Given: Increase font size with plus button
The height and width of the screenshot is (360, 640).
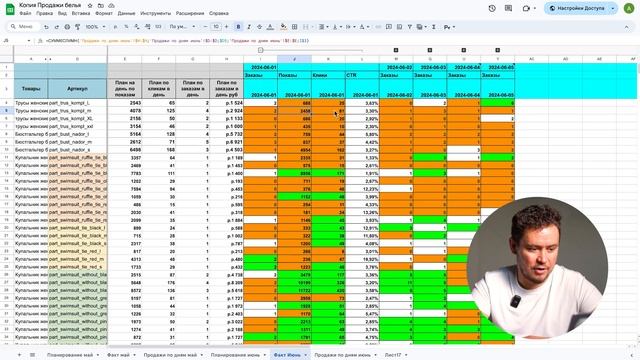Looking at the screenshot, I should coord(227,27).
